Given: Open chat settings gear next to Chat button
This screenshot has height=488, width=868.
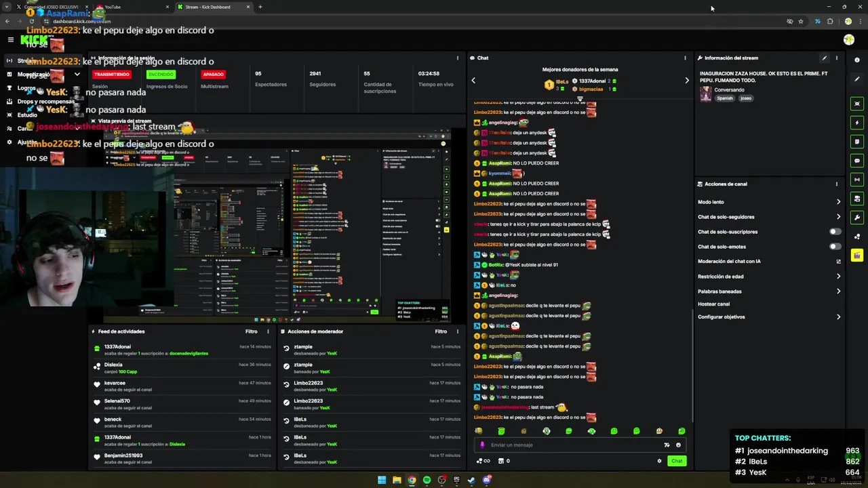Looking at the screenshot, I should point(659,461).
